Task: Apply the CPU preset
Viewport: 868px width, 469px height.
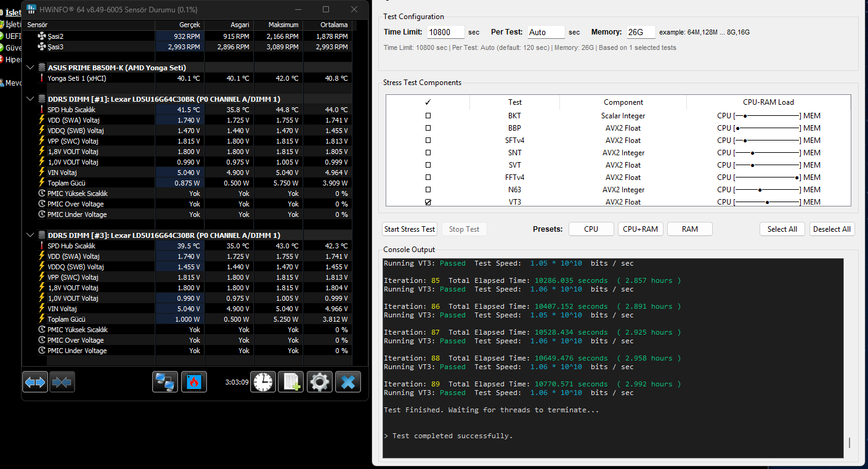Action: pos(591,229)
